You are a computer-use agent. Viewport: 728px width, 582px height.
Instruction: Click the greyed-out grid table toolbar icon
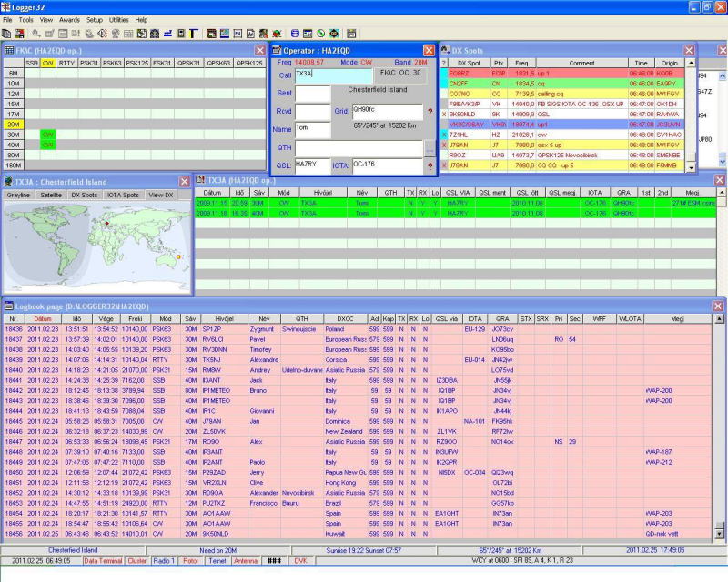[x=128, y=34]
